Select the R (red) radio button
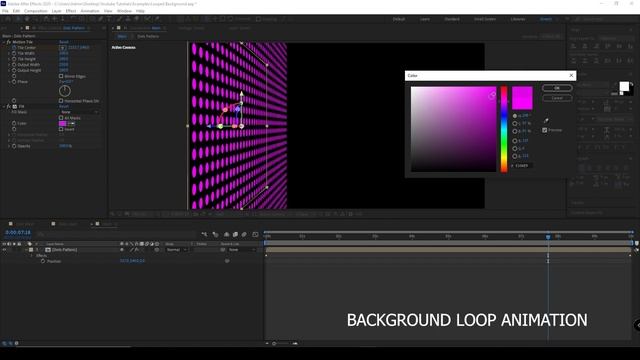Screen dimensions: 640x360 click(x=515, y=141)
